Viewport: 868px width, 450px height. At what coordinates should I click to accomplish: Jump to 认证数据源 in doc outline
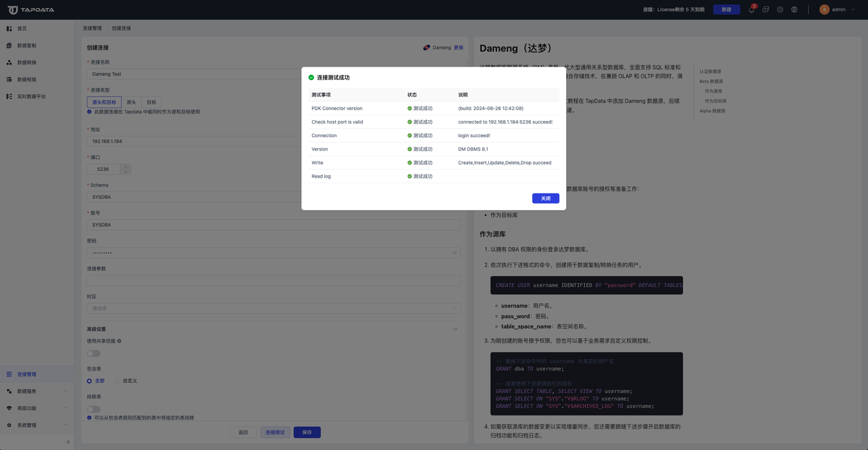point(711,71)
